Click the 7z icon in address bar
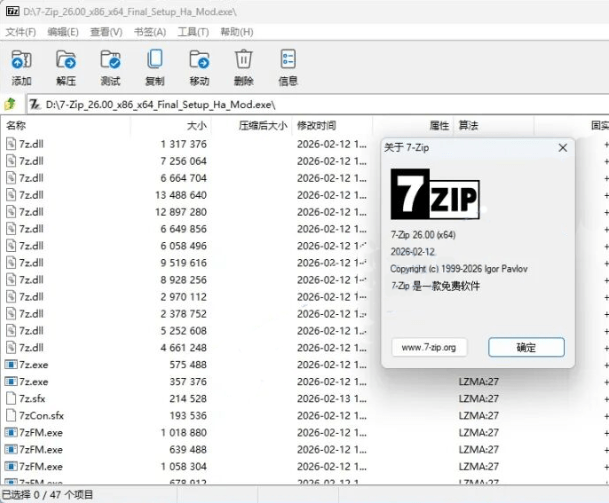Image resolution: width=609 pixels, height=503 pixels. click(x=35, y=104)
